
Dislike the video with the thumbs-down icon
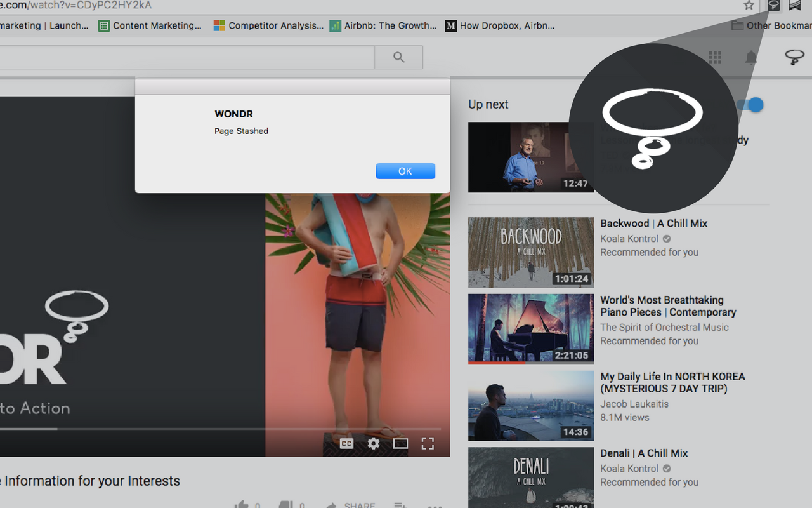286,505
